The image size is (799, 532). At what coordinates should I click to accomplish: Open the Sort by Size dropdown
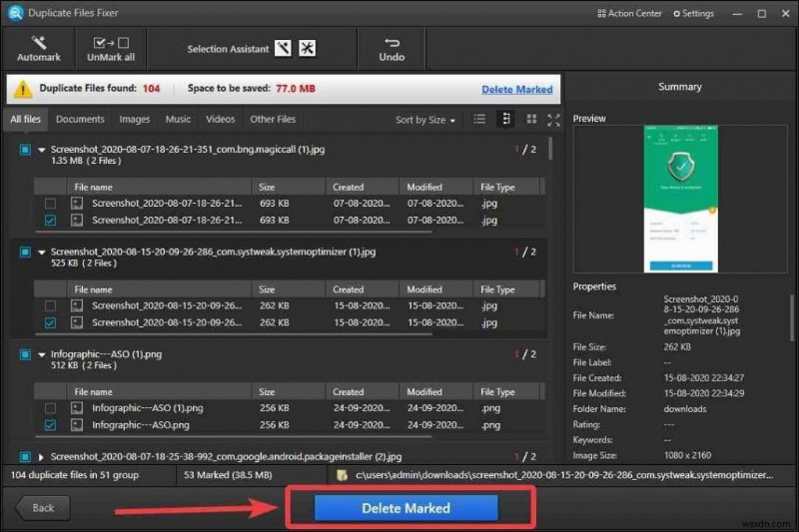coord(425,120)
